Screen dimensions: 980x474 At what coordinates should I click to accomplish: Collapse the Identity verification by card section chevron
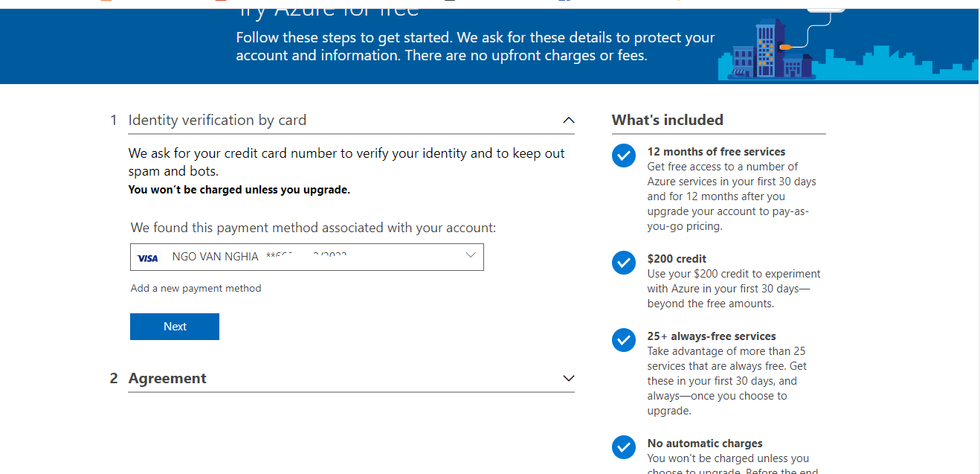coord(569,120)
